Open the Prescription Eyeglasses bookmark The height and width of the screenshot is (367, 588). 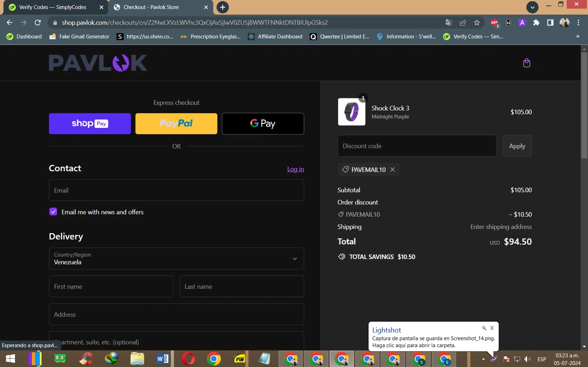(x=211, y=36)
